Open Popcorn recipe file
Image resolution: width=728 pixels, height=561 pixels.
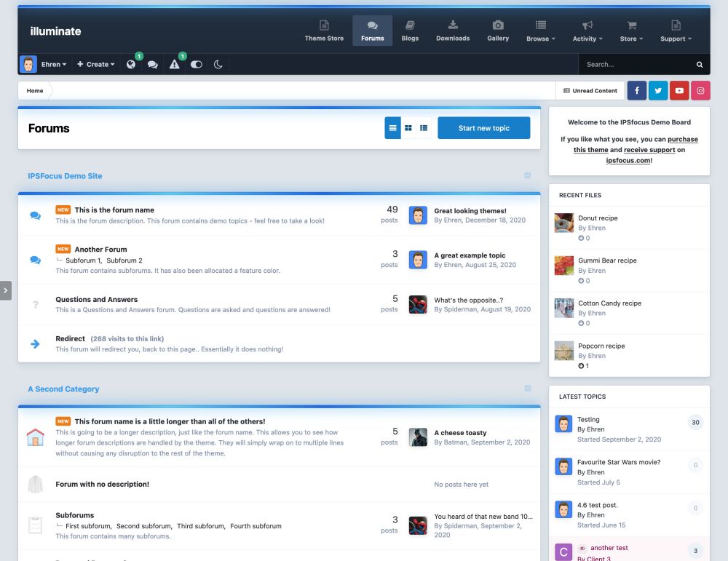tap(601, 346)
